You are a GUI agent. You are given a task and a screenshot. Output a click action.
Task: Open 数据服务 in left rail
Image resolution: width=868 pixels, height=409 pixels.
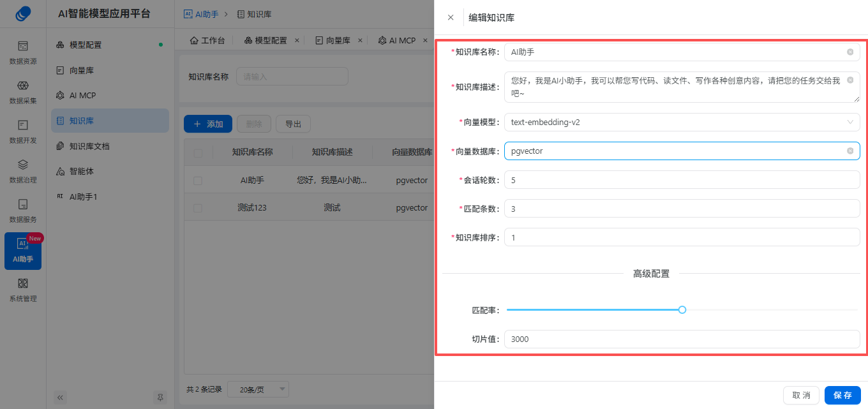coord(23,211)
